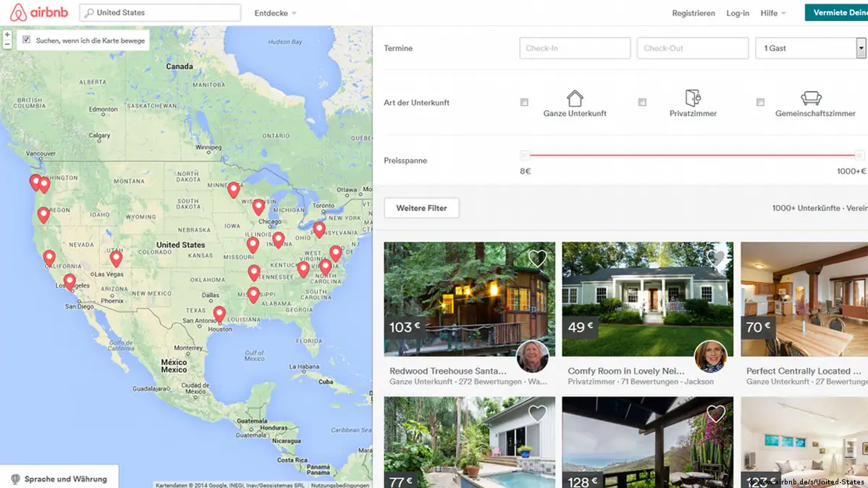Click the globe icon for Sprache und Währung
This screenshot has width=868, height=488.
click(15, 479)
